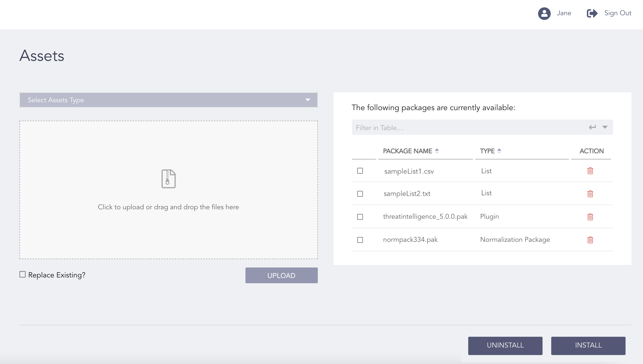Delete normpack334.pak with its trash icon
The image size is (643, 364).
[x=590, y=240]
